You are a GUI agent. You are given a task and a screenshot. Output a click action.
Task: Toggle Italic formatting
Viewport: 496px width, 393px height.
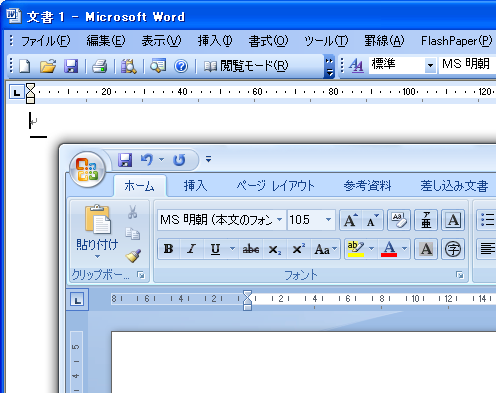point(191,249)
